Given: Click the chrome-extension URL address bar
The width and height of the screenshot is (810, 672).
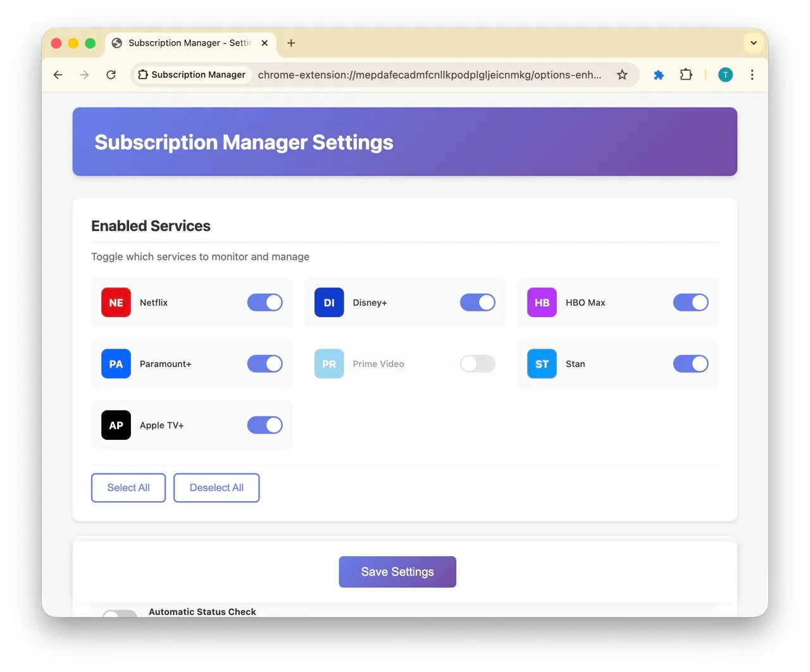Looking at the screenshot, I should [429, 75].
